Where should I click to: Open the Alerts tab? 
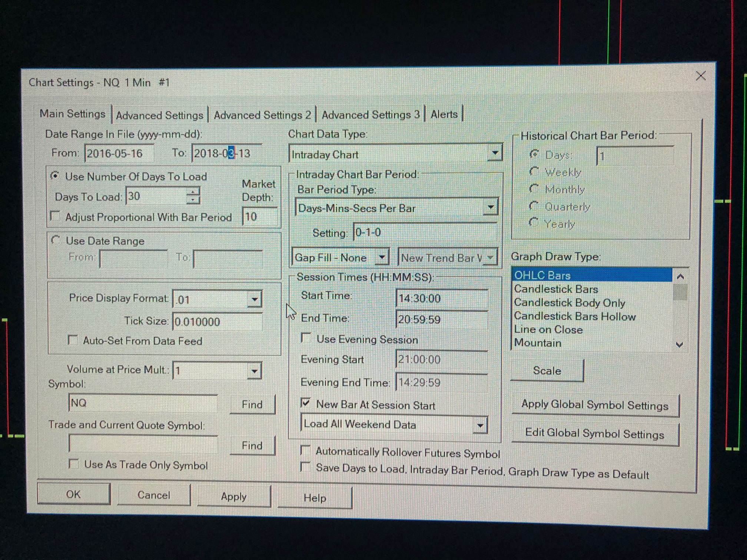tap(444, 114)
